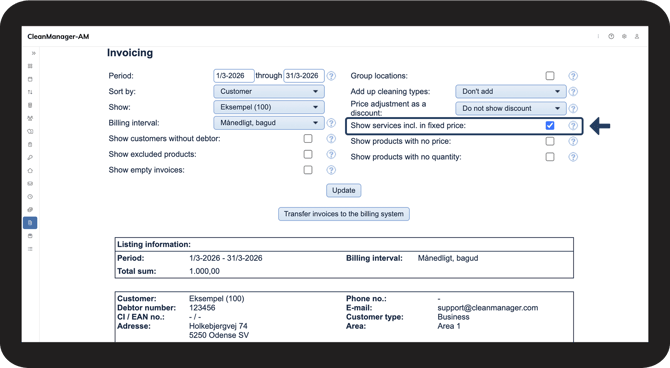The image size is (670, 368).
Task: Click Transfer invoices to the billing system
Action: (344, 214)
